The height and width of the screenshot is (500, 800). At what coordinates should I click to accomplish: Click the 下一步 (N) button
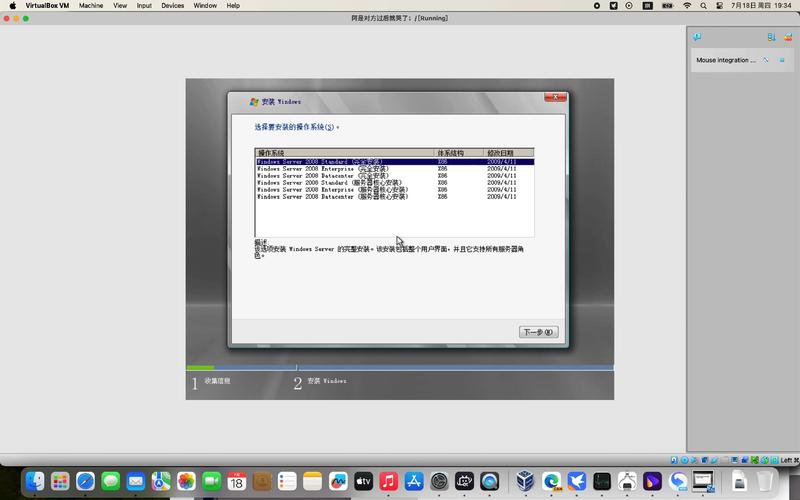(x=538, y=332)
